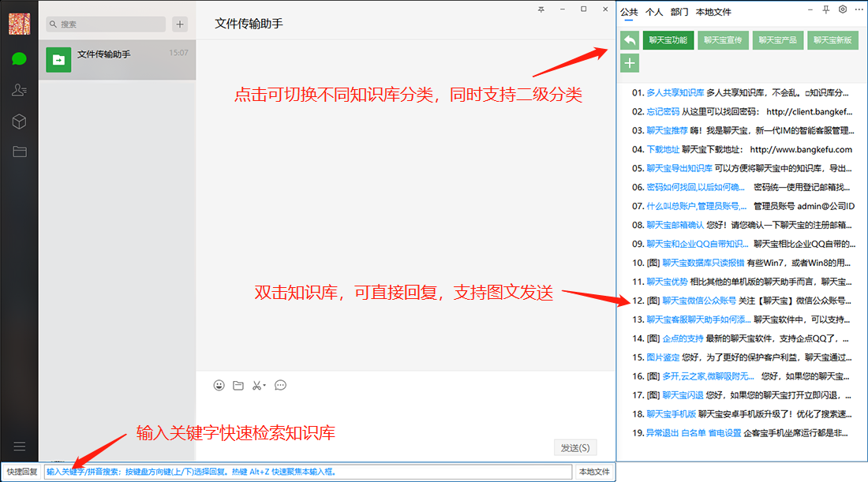Open the screenshot dropdown arrow
This screenshot has height=482, width=868.
[x=264, y=385]
